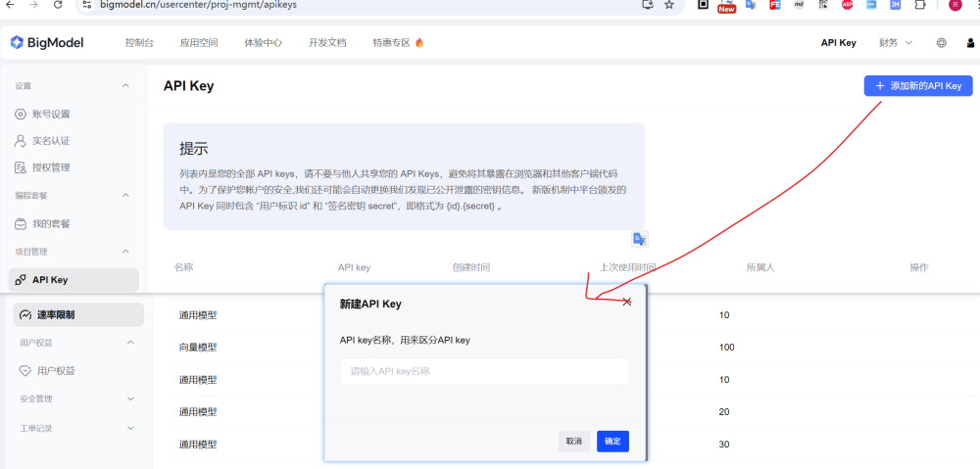Close the 新建API Key dialog
Screen dimensions: 980x469
coord(627,303)
